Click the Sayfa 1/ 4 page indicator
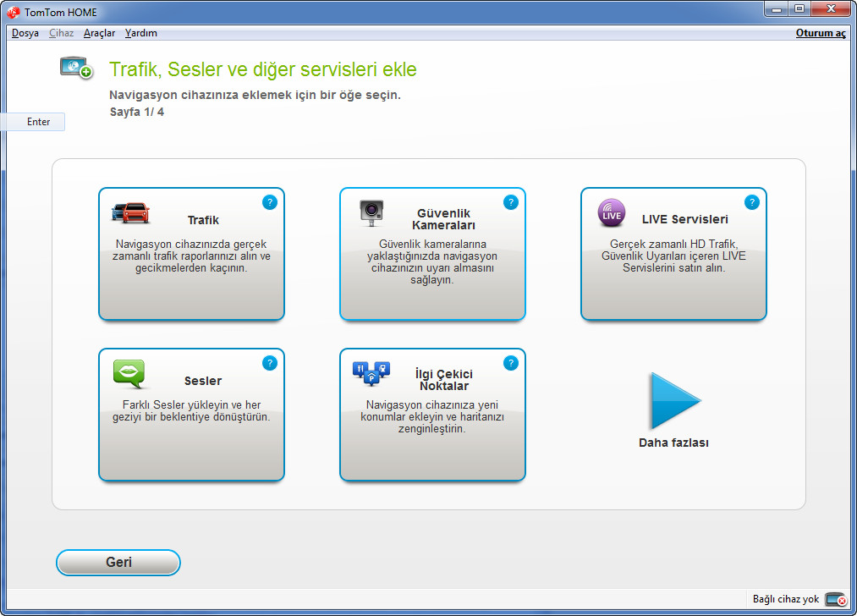 click(137, 112)
